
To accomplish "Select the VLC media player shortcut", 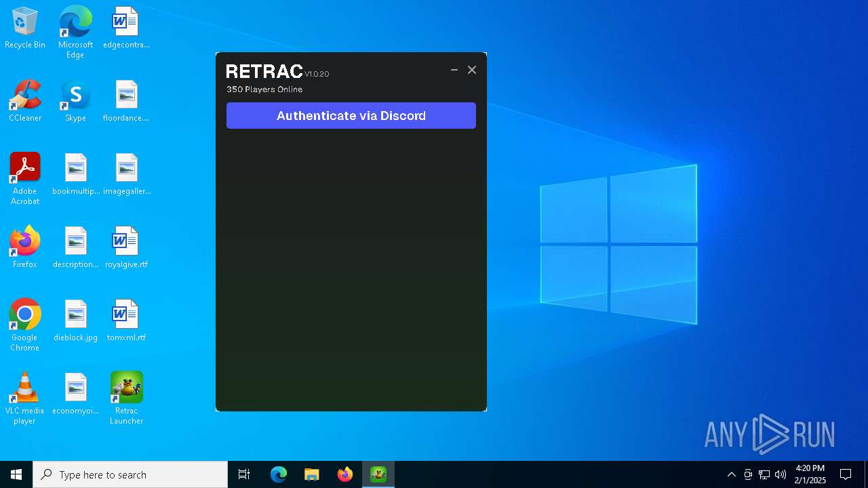I will (25, 399).
